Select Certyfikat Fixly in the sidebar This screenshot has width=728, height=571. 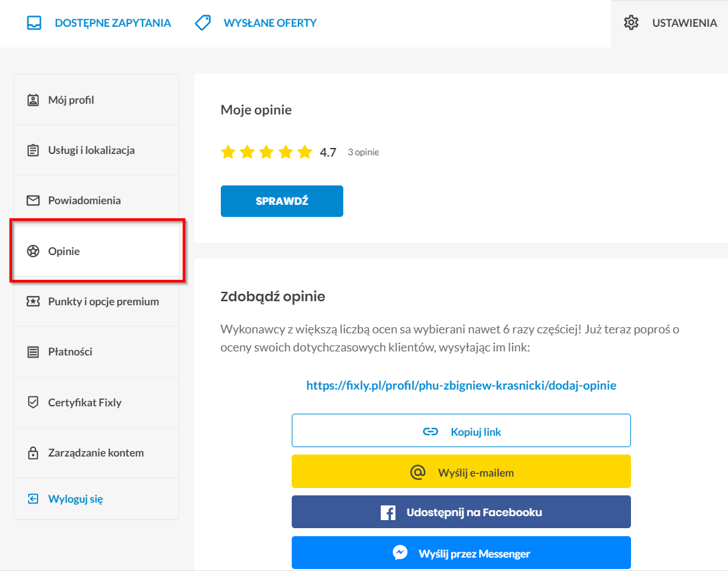96,402
